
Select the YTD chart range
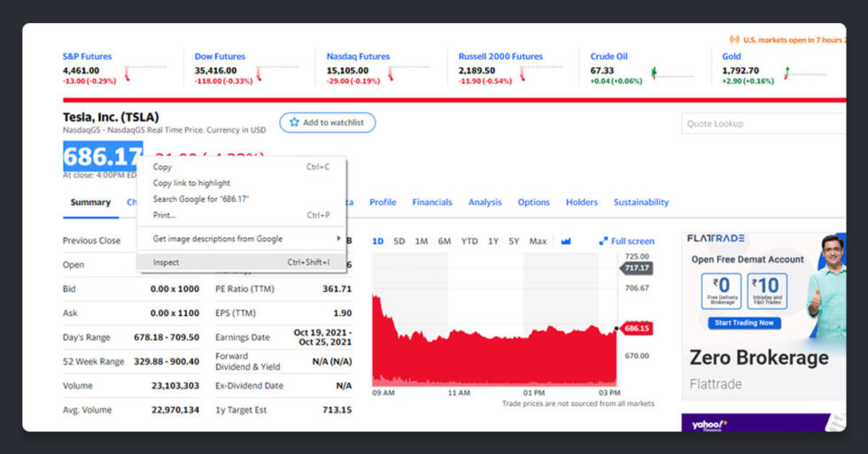click(x=469, y=241)
